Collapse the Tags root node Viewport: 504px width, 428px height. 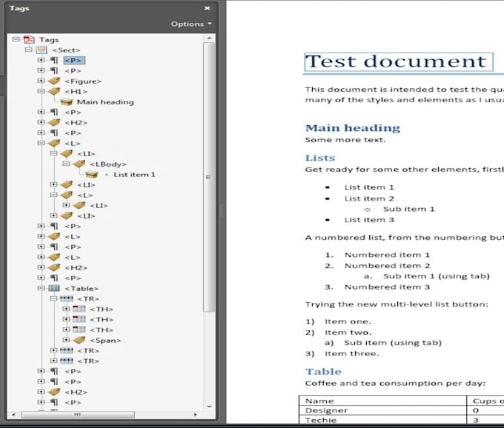tap(16, 39)
